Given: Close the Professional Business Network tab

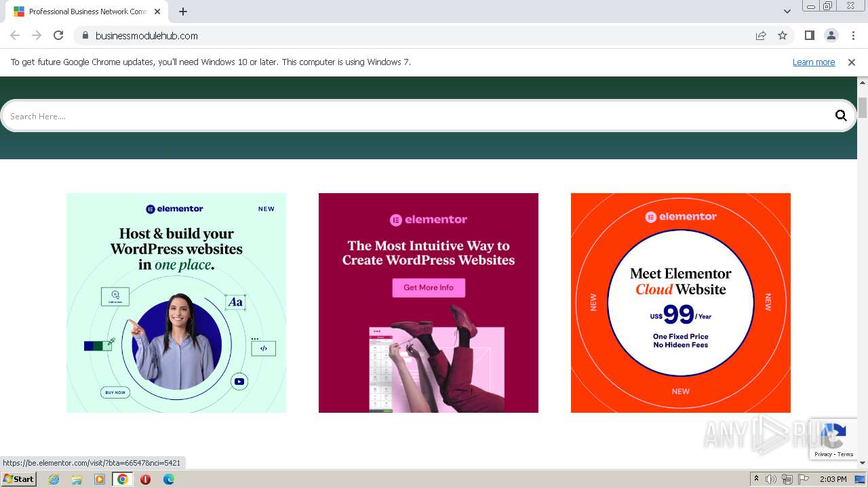Looking at the screenshot, I should (x=157, y=12).
